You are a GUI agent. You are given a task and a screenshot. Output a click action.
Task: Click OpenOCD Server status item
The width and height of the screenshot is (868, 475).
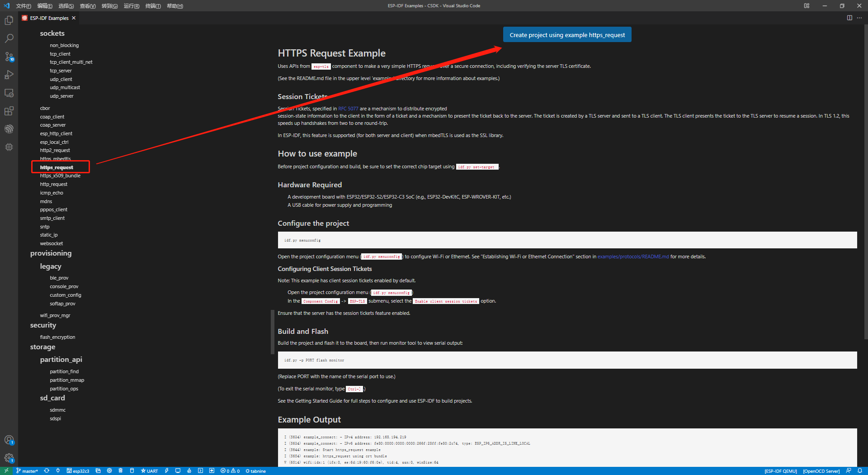pos(821,471)
